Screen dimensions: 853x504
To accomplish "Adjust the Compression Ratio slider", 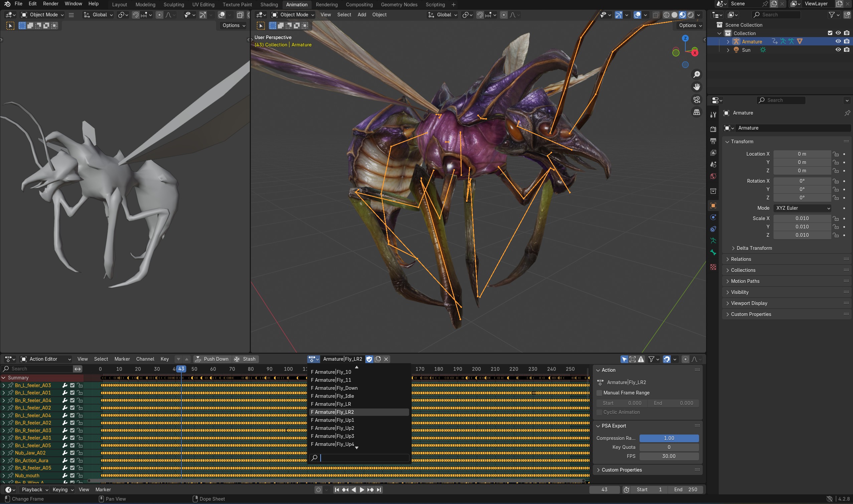I will click(x=669, y=438).
